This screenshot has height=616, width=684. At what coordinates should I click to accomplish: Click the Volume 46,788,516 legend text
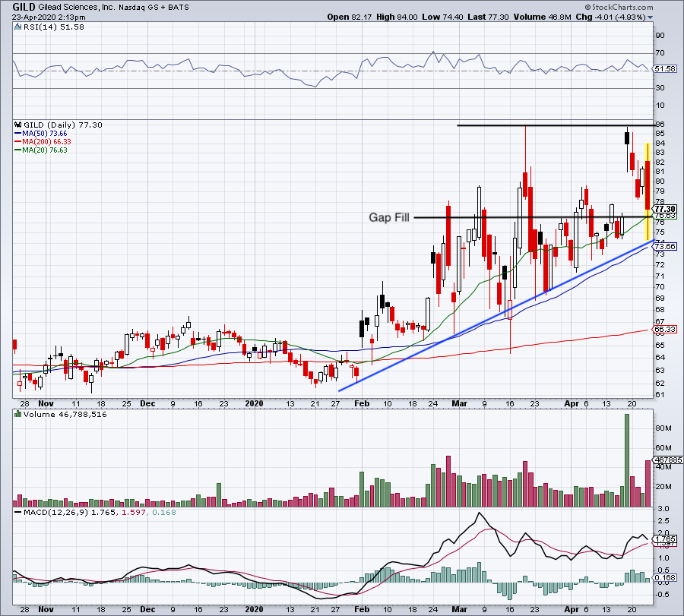click(x=65, y=414)
